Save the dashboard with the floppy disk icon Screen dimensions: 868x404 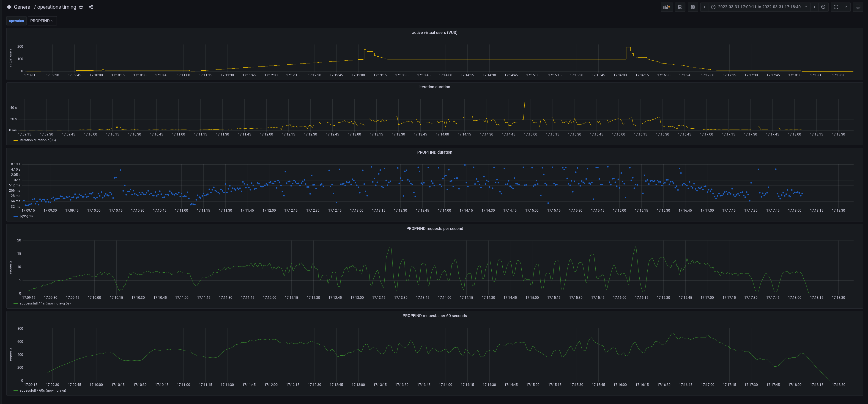point(680,7)
